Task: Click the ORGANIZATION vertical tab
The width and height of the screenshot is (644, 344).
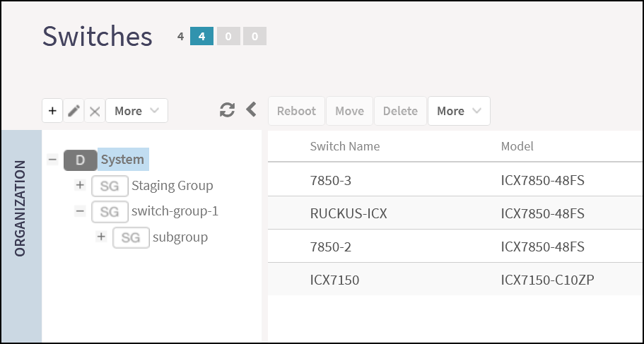Action: point(21,236)
